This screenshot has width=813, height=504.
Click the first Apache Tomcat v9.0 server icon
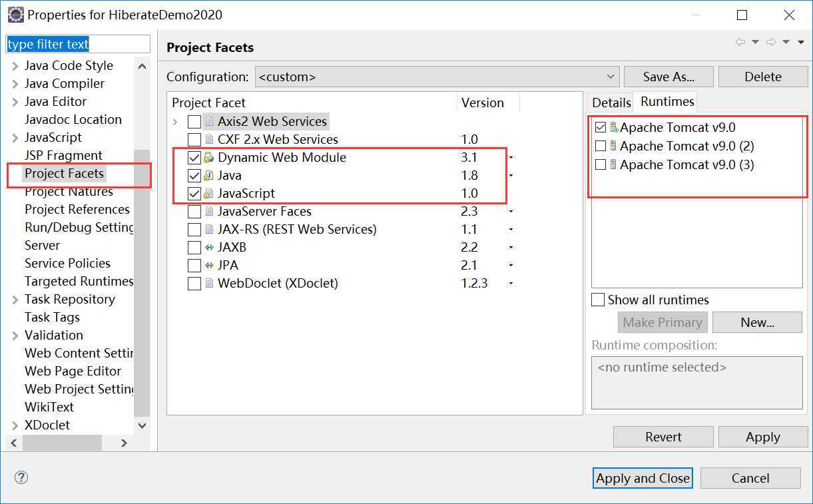614,127
